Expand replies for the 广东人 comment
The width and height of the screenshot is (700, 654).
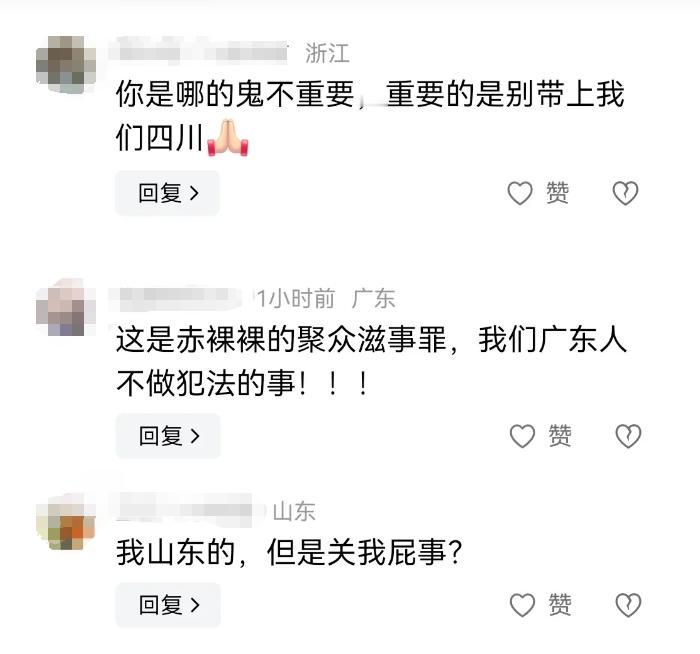pyautogui.click(x=168, y=436)
